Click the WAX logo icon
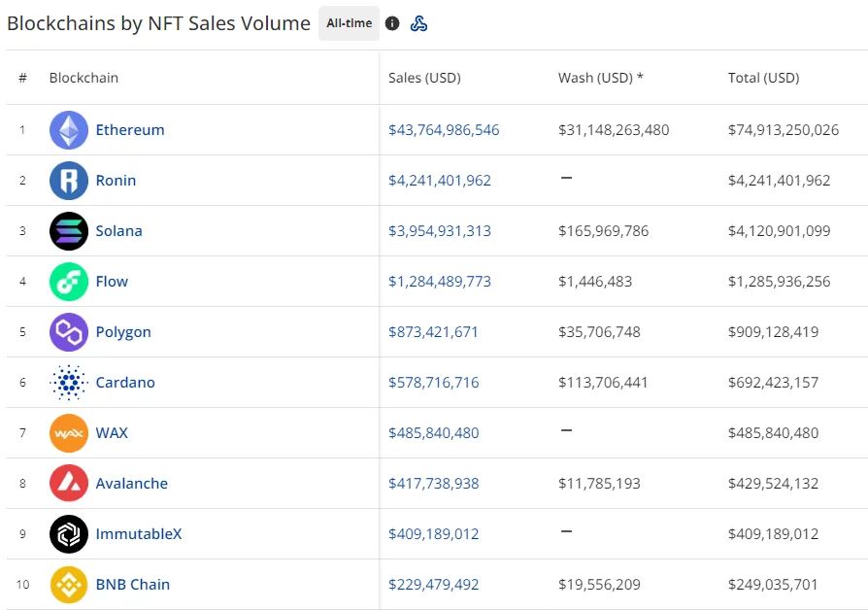Image resolution: width=868 pixels, height=610 pixels. click(x=69, y=432)
